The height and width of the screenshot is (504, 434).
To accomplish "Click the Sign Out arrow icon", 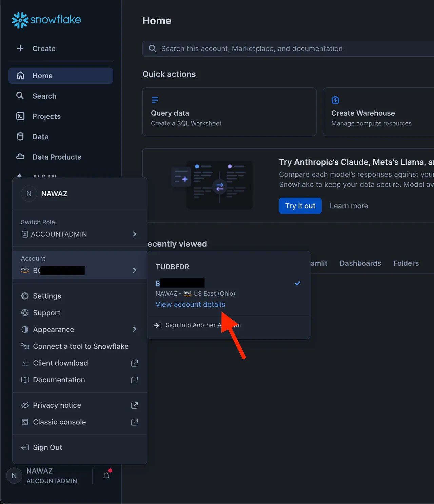I will 25,447.
